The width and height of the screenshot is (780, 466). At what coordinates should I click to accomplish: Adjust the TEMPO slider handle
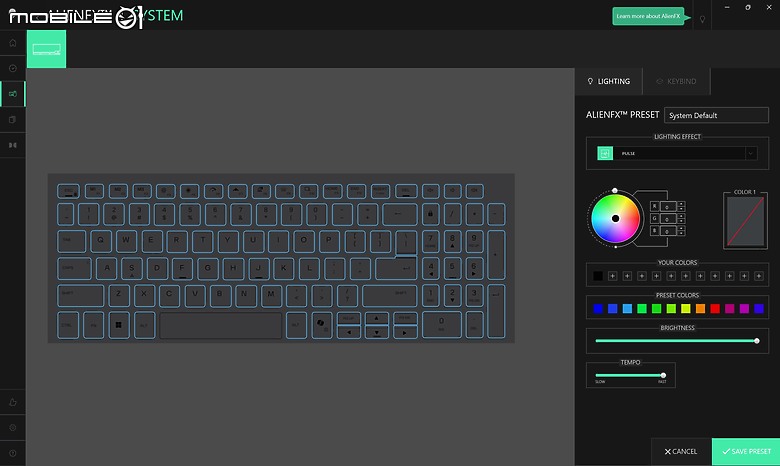coord(663,375)
